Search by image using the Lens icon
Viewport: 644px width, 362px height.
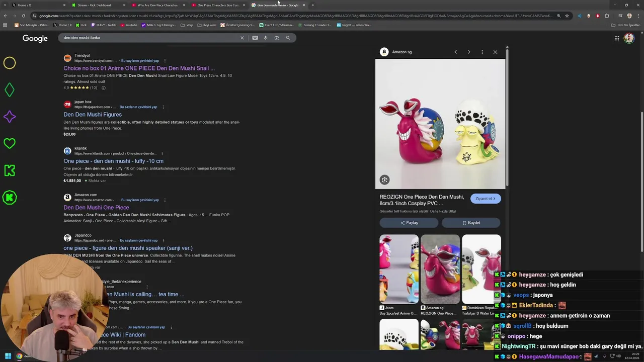277,38
